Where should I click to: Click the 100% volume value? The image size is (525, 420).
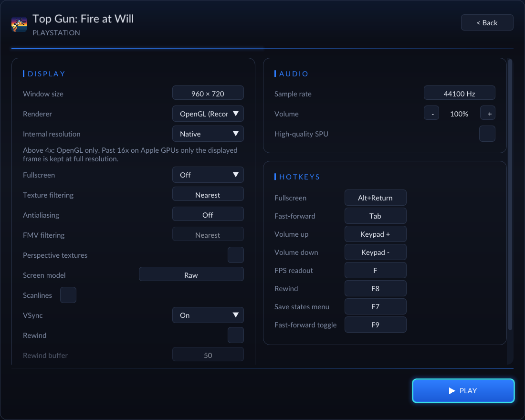point(459,114)
